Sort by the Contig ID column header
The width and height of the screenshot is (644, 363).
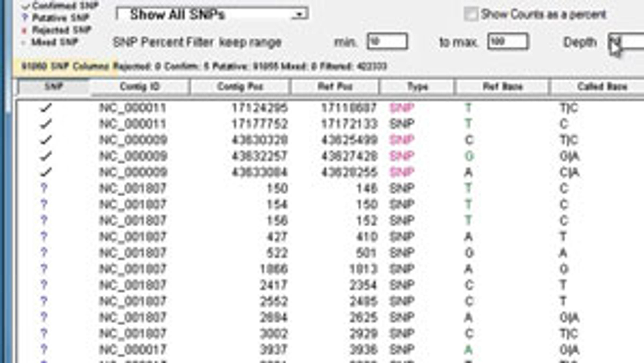point(139,87)
